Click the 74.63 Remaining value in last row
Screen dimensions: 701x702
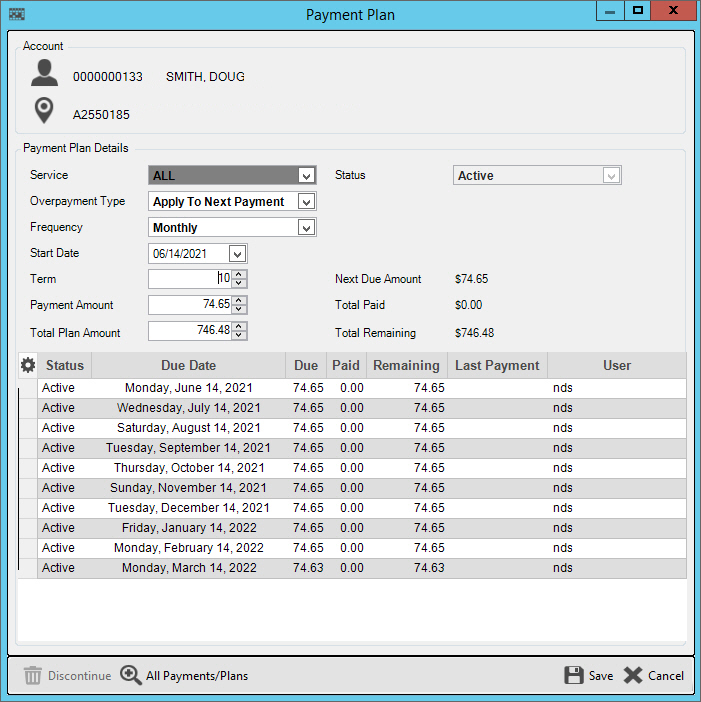tap(429, 568)
